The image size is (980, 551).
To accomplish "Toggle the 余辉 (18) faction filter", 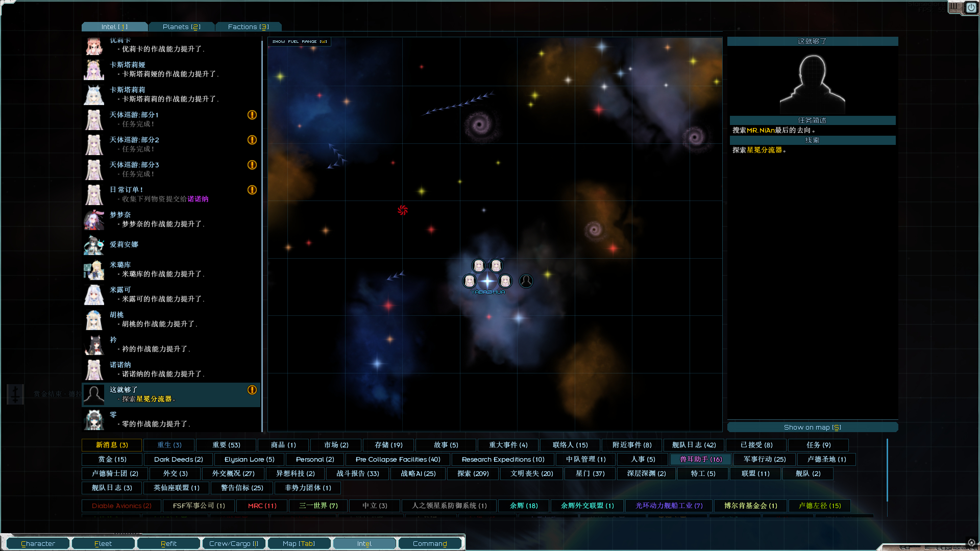I will tap(524, 506).
